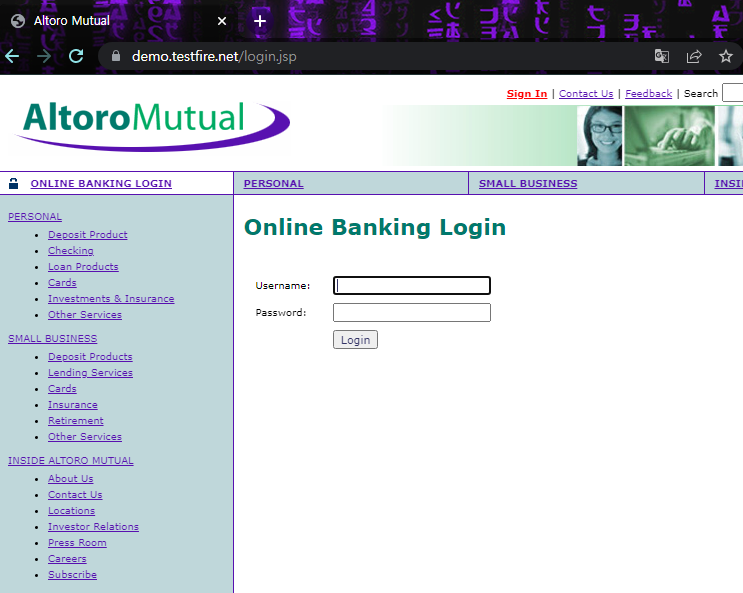743x593 pixels.
Task: Open Other Services under Personal
Action: pyautogui.click(x=85, y=315)
